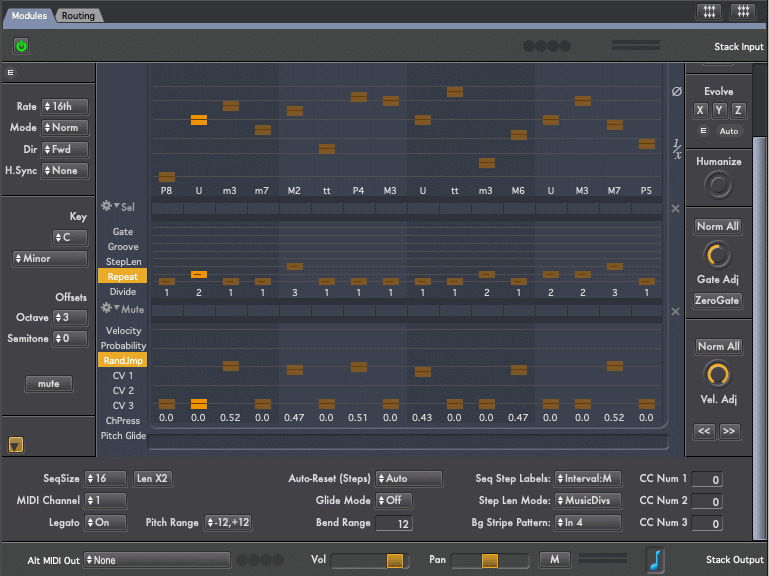Click the X icon beside the Mute row
This screenshot has width=769, height=576.
pos(675,312)
